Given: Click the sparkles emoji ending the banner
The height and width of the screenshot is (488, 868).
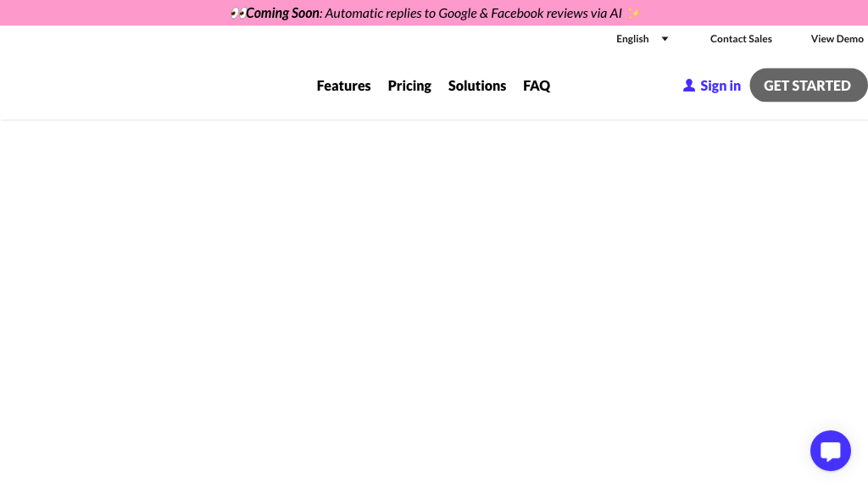Looking at the screenshot, I should (x=632, y=14).
